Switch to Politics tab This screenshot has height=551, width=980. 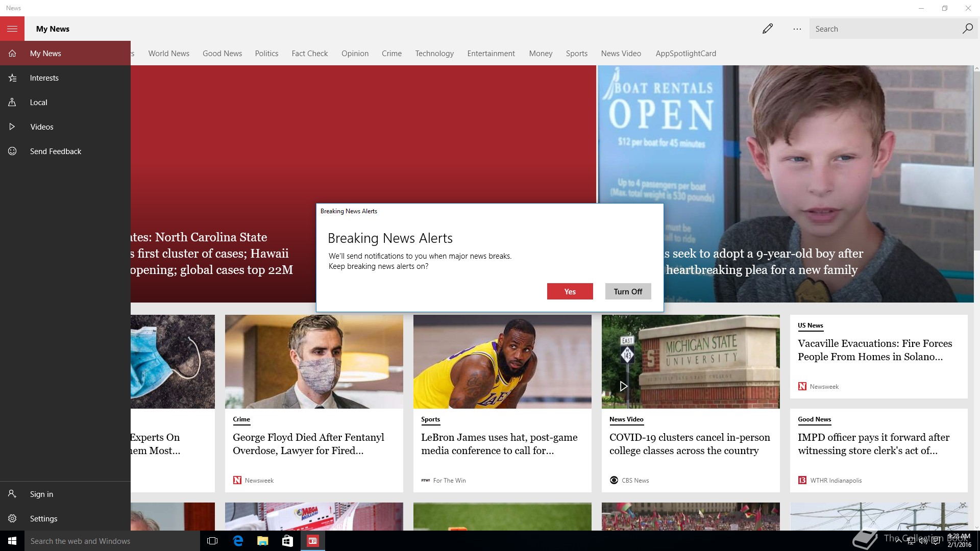coord(266,53)
